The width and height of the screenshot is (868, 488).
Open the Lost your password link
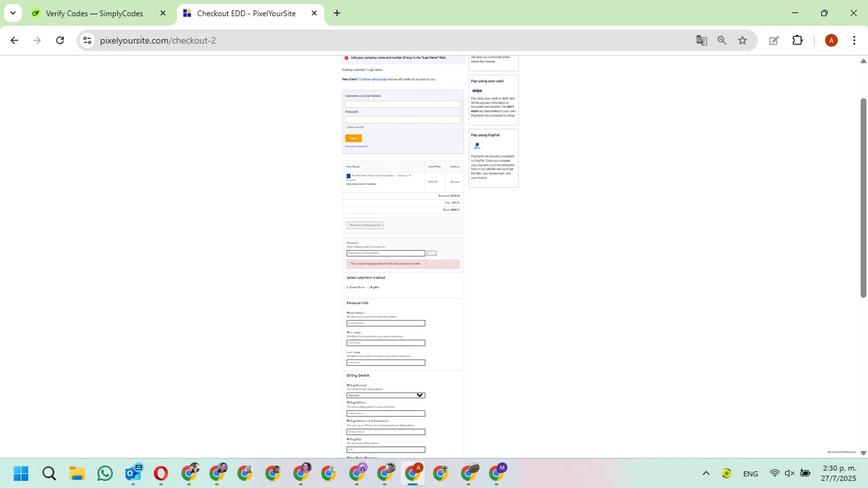pos(356,146)
